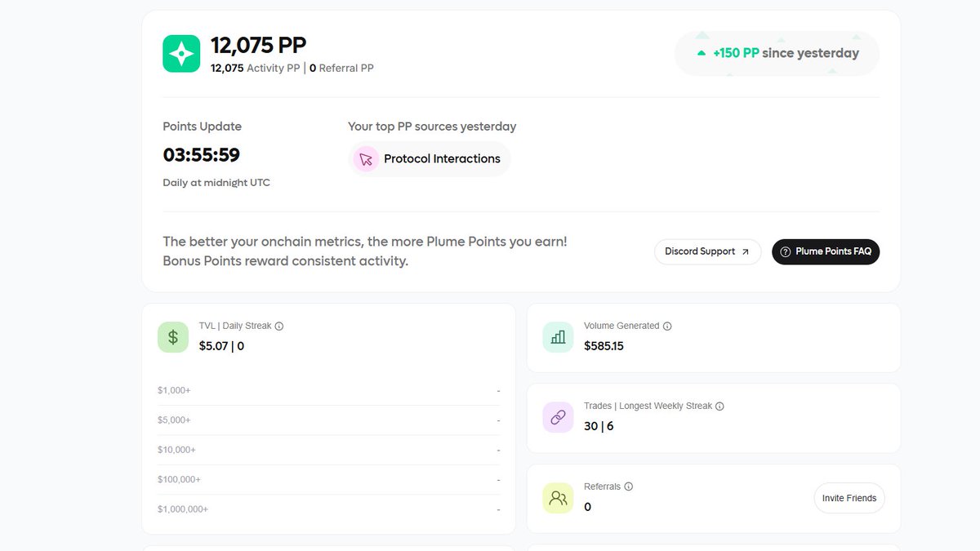980x551 pixels.
Task: Select the $1,000+ TVL tier row
Action: click(x=328, y=390)
